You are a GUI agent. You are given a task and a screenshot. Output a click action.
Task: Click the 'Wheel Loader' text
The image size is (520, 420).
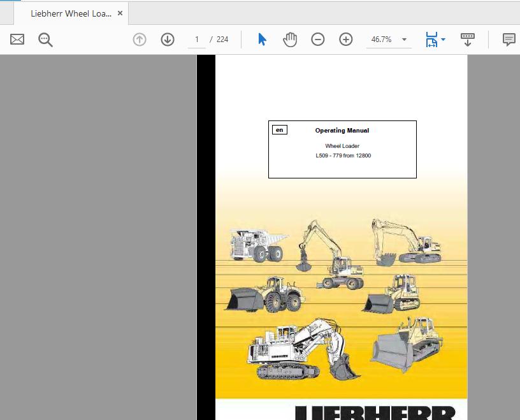point(342,146)
